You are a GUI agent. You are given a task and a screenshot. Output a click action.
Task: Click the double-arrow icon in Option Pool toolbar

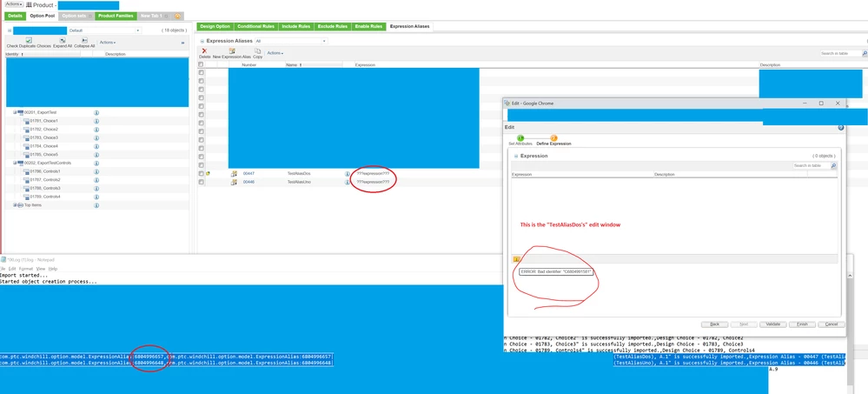(182, 42)
